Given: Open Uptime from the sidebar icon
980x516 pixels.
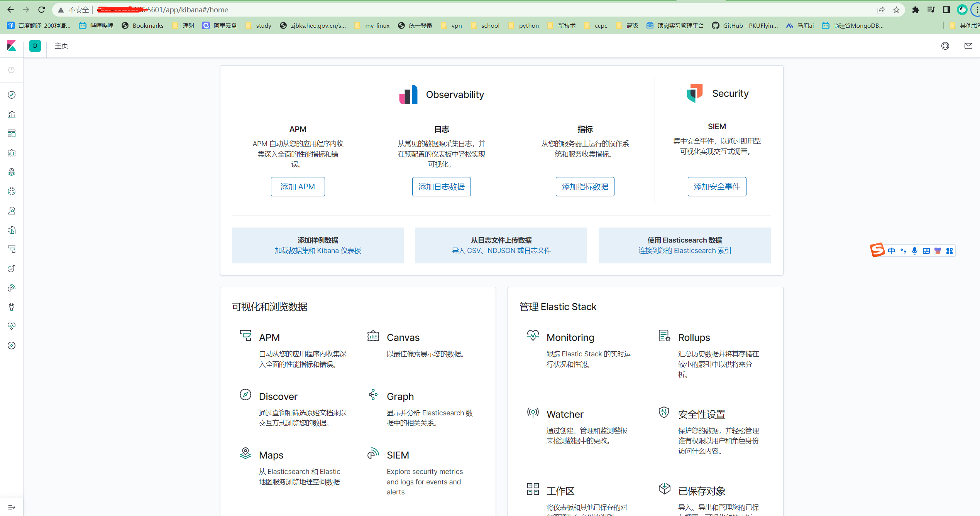Looking at the screenshot, I should point(12,268).
